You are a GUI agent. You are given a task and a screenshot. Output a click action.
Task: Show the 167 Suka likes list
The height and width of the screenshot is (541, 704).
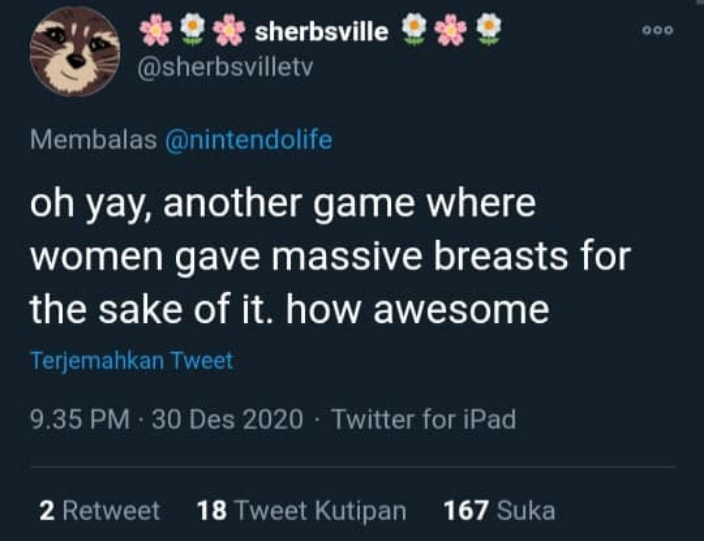498,511
